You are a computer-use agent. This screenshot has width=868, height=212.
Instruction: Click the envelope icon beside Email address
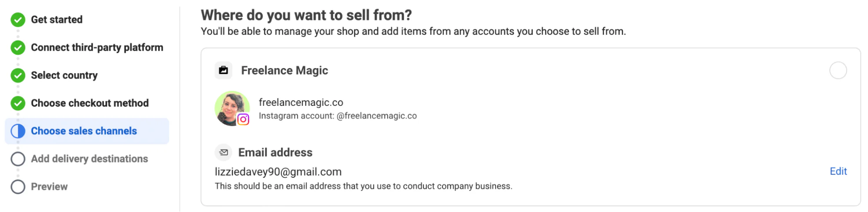tap(224, 152)
